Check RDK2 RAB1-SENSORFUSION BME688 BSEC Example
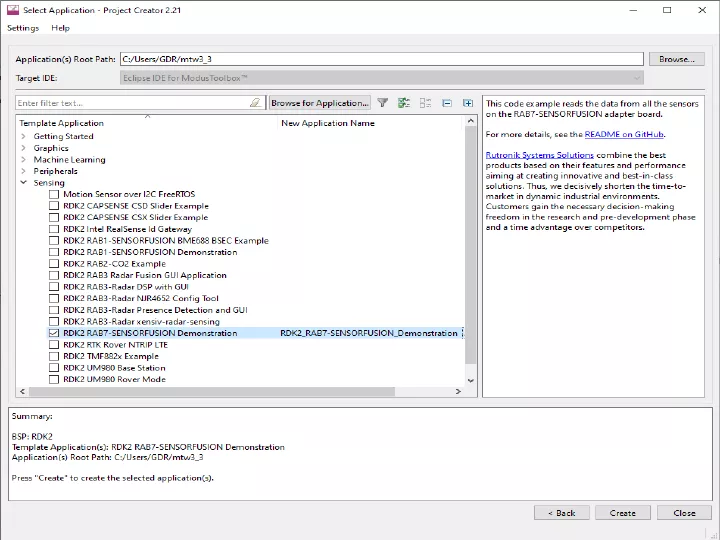Screen dimensions: 720x540 pyautogui.click(x=54, y=241)
